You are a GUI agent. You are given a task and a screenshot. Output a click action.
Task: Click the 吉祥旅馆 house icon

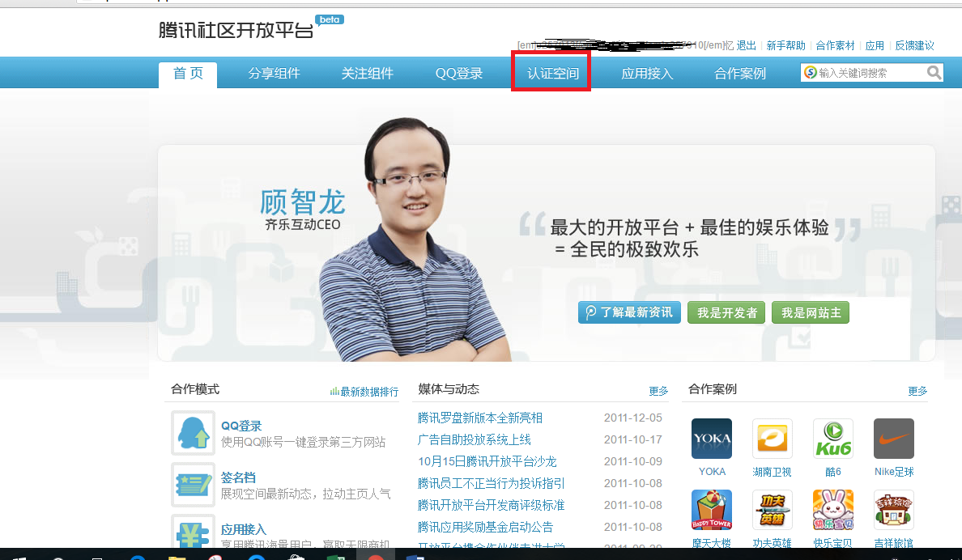[x=894, y=510]
